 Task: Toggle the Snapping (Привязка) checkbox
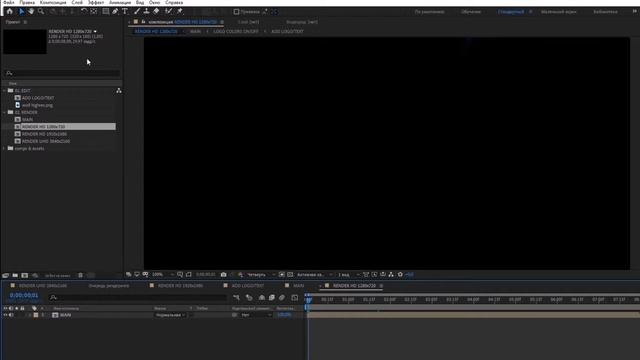[x=236, y=12]
